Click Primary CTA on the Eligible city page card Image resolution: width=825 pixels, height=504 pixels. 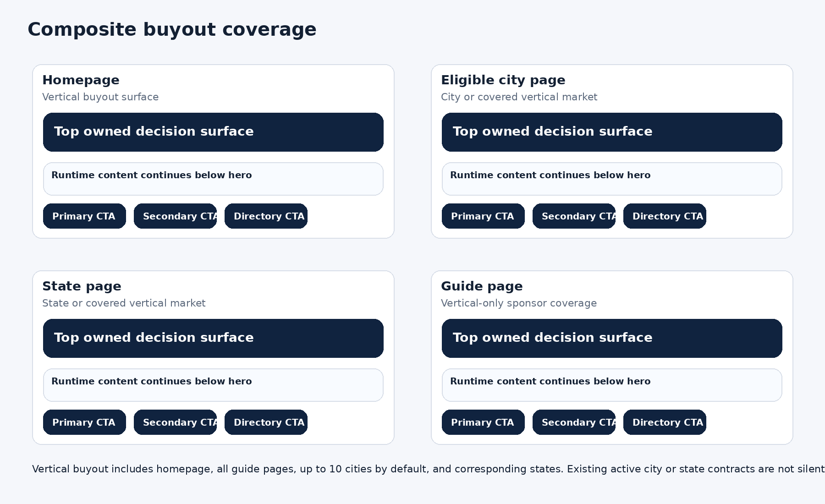[x=483, y=216]
